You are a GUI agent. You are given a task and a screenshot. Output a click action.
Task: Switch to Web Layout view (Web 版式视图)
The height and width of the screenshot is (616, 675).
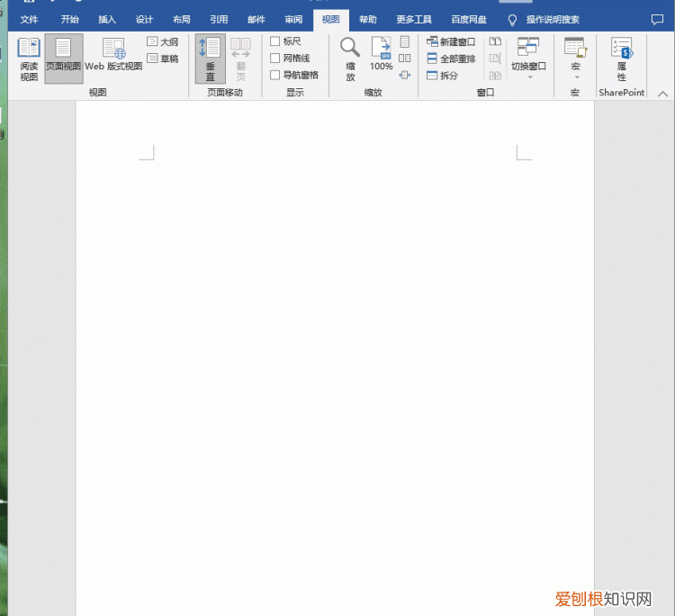(x=113, y=56)
